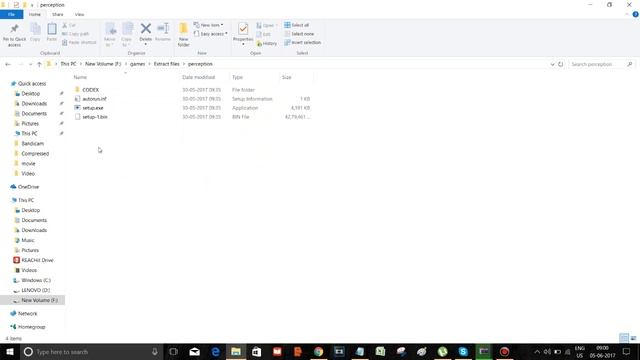Open Homegroup in navigation pane

31,327
